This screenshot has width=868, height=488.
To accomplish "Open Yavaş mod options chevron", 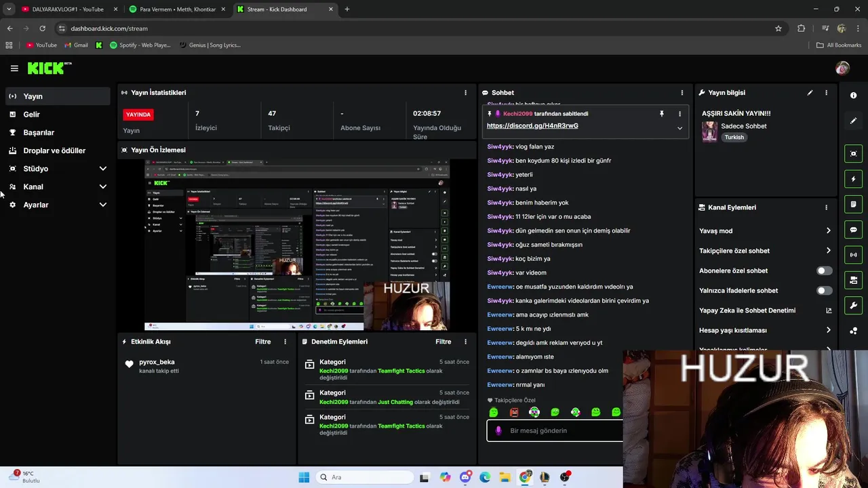I will pyautogui.click(x=828, y=231).
